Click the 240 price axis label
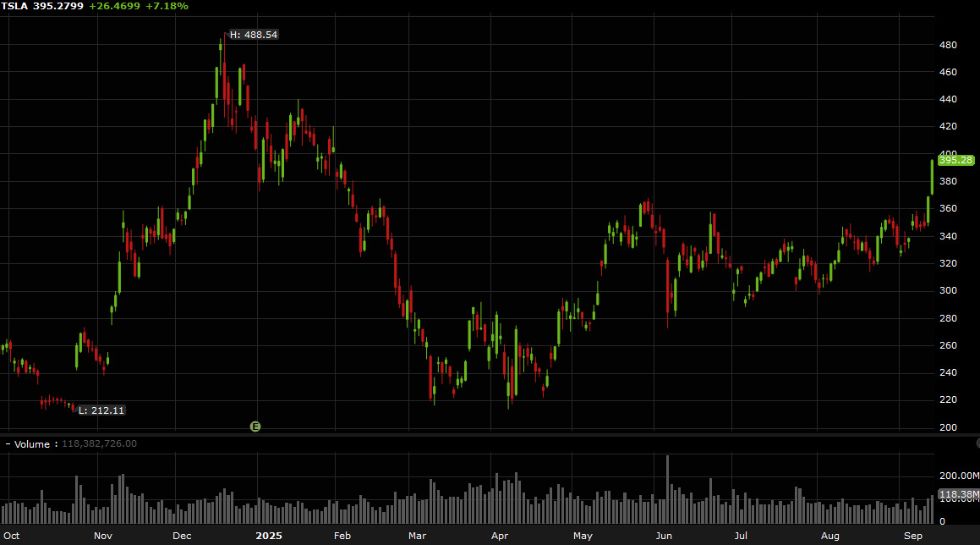 pos(948,372)
